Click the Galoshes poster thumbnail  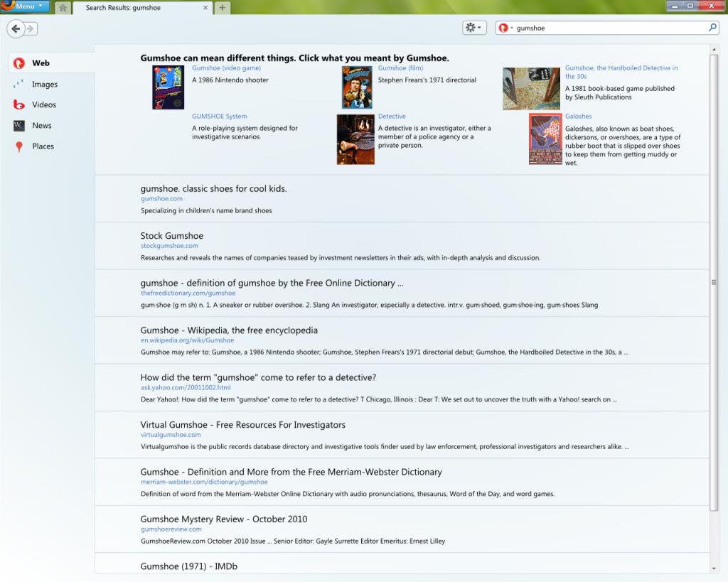click(545, 139)
